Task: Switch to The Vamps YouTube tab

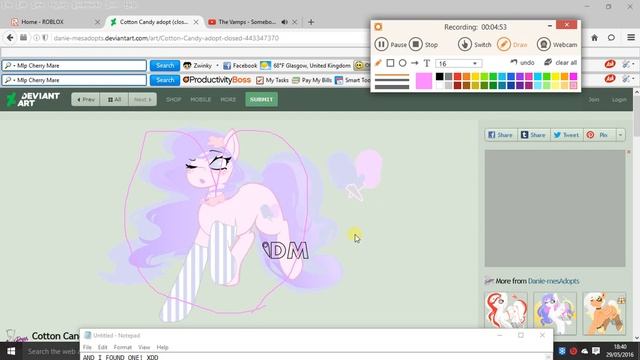Action: [x=247, y=22]
